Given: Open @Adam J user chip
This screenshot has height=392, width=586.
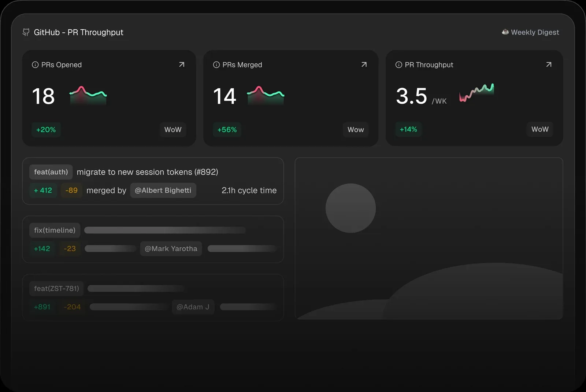Looking at the screenshot, I should [193, 307].
